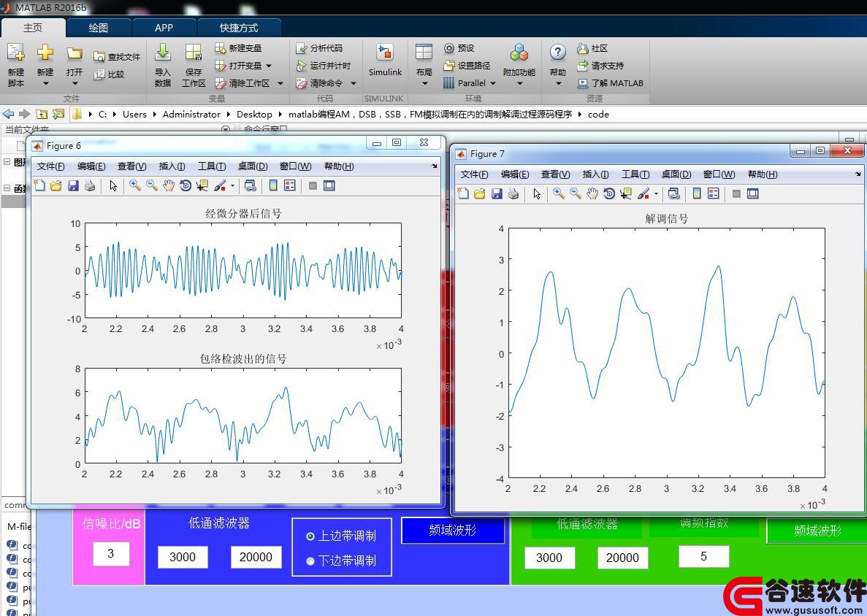Click the Desktop folder in the path bar
This screenshot has width=867, height=616.
(254, 115)
